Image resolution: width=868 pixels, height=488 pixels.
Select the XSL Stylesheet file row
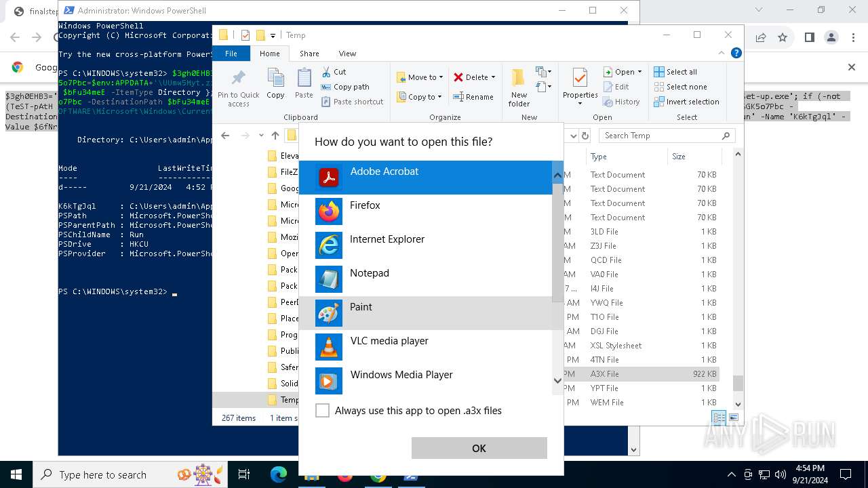642,346
